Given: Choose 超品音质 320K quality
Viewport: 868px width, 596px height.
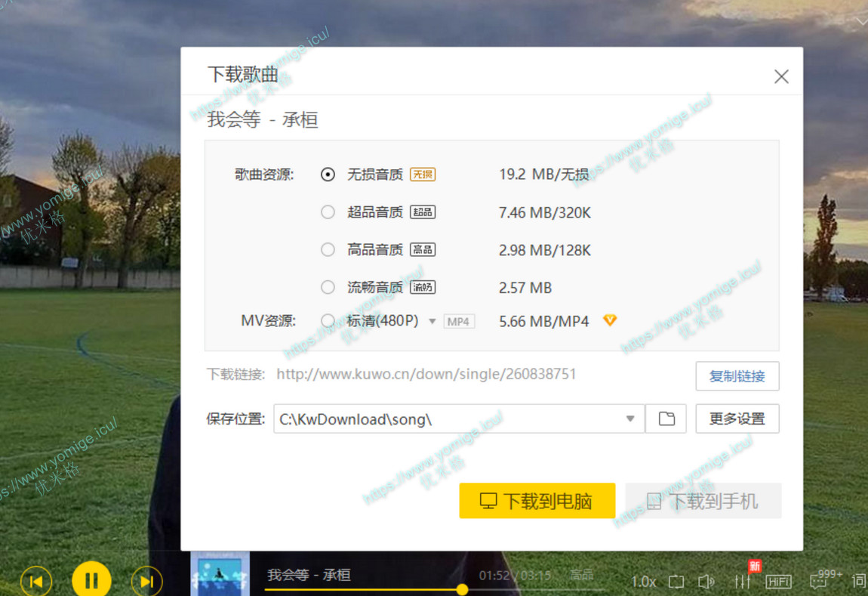Looking at the screenshot, I should tap(328, 212).
